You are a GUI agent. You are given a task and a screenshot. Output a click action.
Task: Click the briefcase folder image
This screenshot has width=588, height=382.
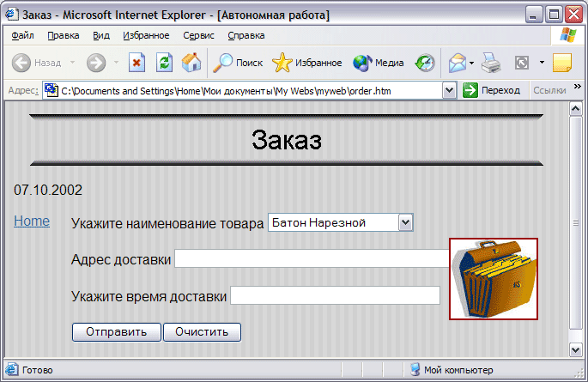[x=494, y=279]
